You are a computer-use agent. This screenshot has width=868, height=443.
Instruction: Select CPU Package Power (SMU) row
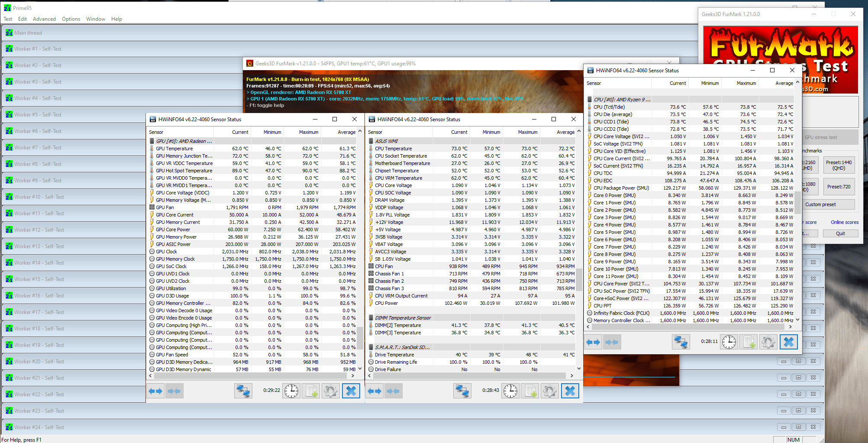click(690, 188)
